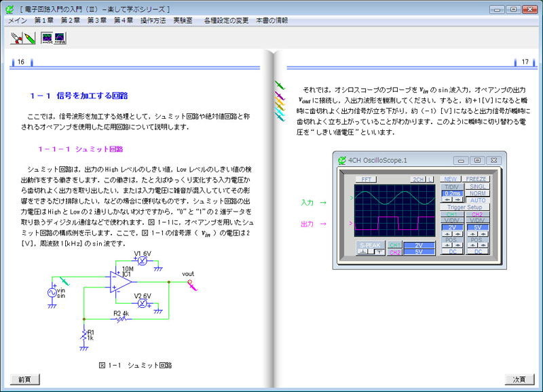The width and height of the screenshot is (543, 392).
Task: Toggle the FREEZE button on the oscilloscope
Action: pos(476,179)
